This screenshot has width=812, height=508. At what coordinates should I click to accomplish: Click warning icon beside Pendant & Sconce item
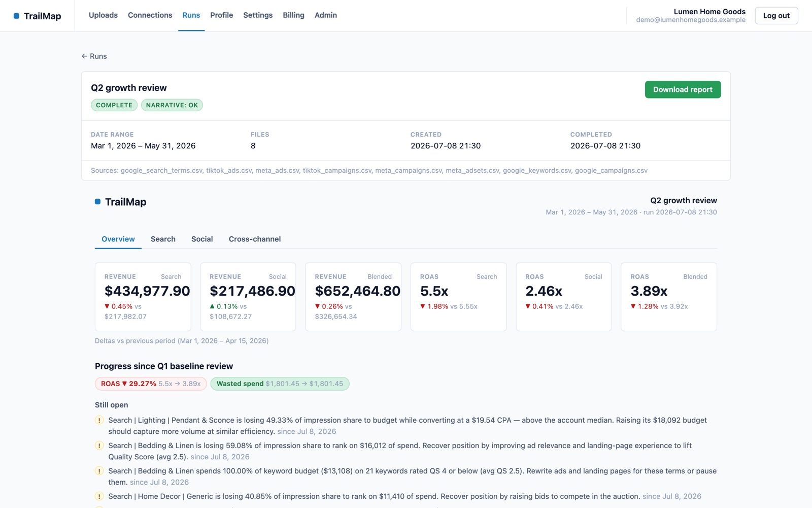[99, 420]
